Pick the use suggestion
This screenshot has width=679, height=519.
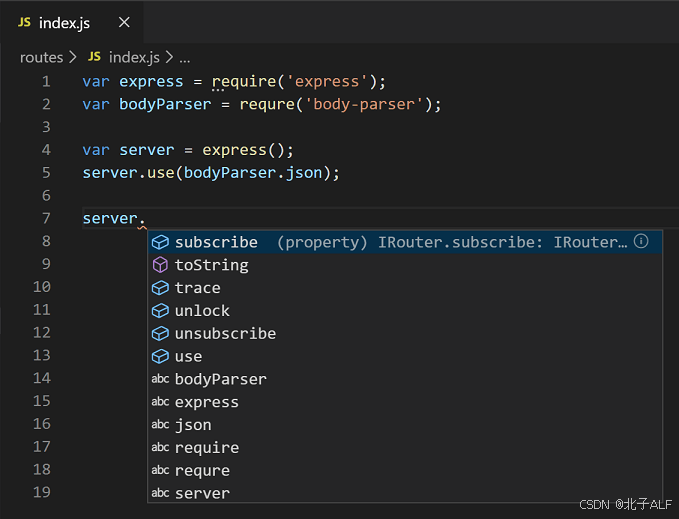pos(405,357)
